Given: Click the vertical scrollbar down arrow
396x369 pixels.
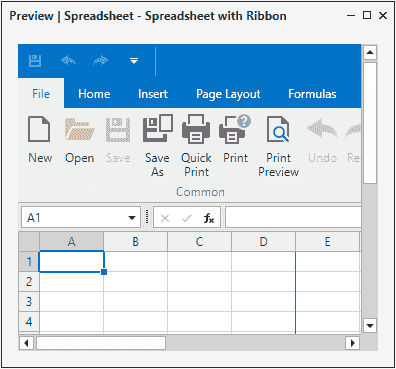Looking at the screenshot, I should pos(370,326).
